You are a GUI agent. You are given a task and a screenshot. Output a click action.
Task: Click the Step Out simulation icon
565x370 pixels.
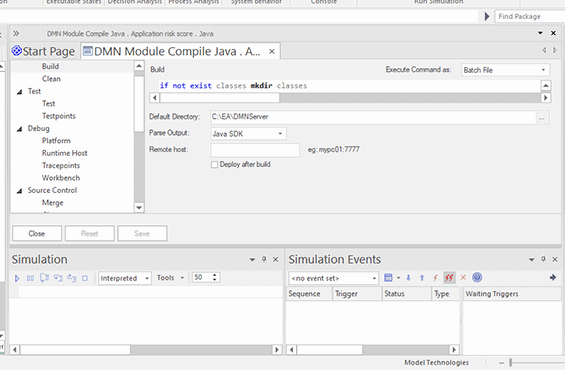[72, 278]
